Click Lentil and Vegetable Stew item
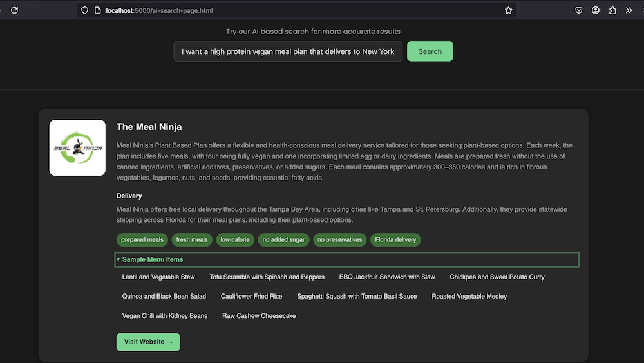Viewport: 644px width, 363px height. [x=158, y=277]
